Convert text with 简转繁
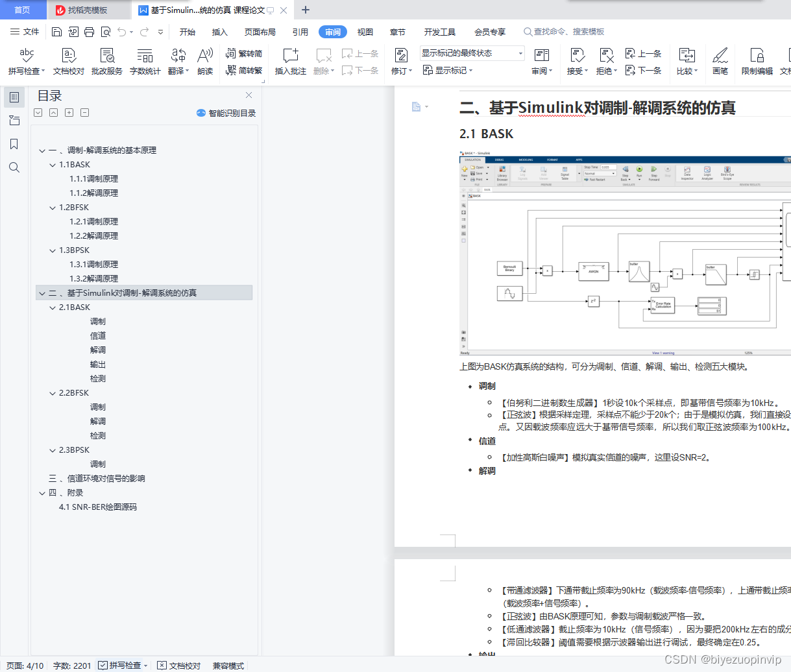Viewport: 791px width, 672px height. tap(244, 70)
